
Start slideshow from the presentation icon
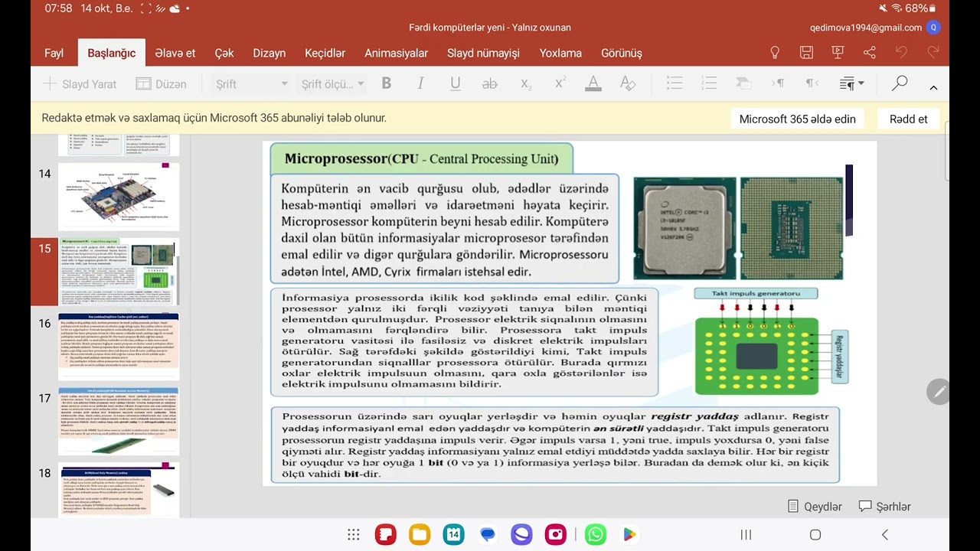click(838, 53)
